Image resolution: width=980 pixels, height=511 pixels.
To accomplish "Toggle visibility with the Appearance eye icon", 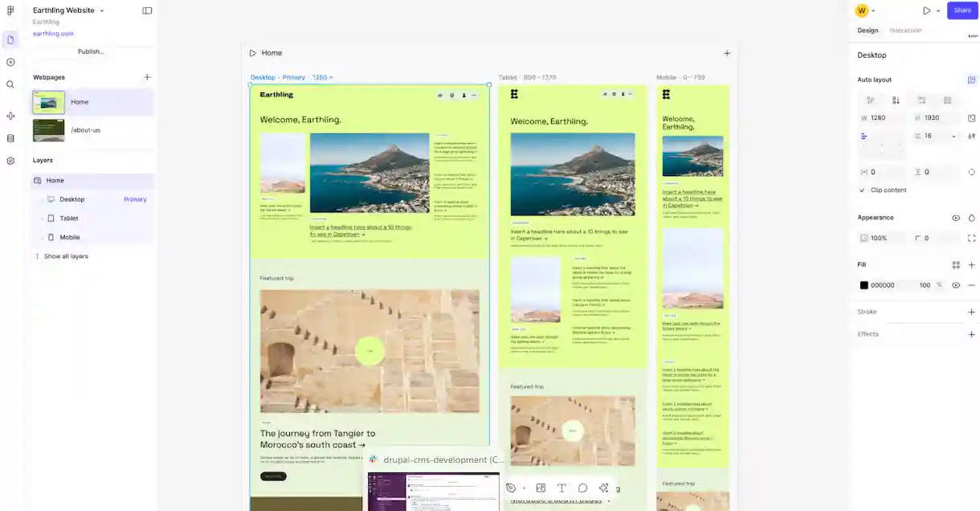I will (x=955, y=217).
